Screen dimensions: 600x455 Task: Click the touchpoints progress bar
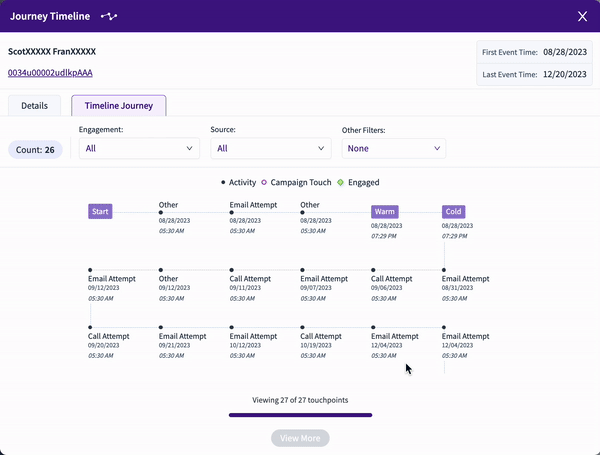(300, 415)
